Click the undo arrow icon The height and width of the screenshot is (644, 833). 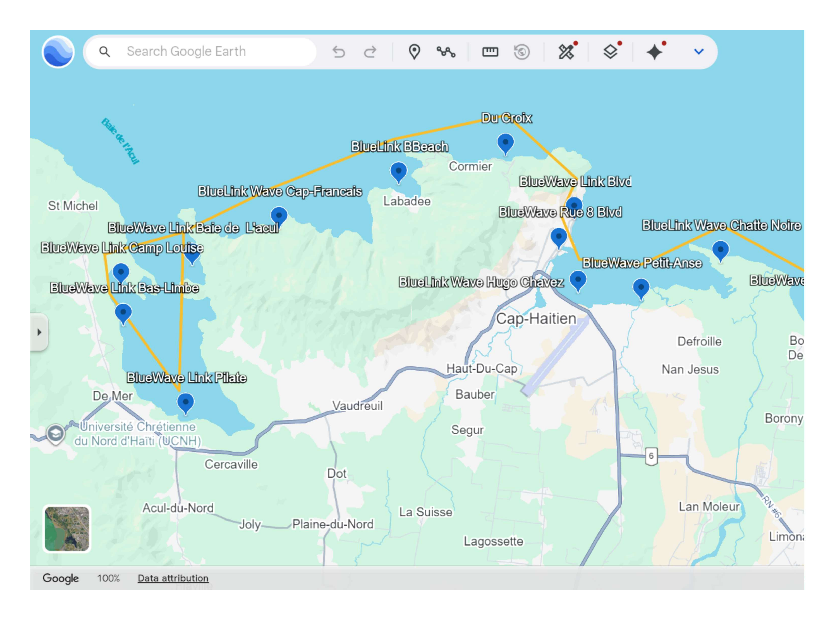(x=338, y=52)
